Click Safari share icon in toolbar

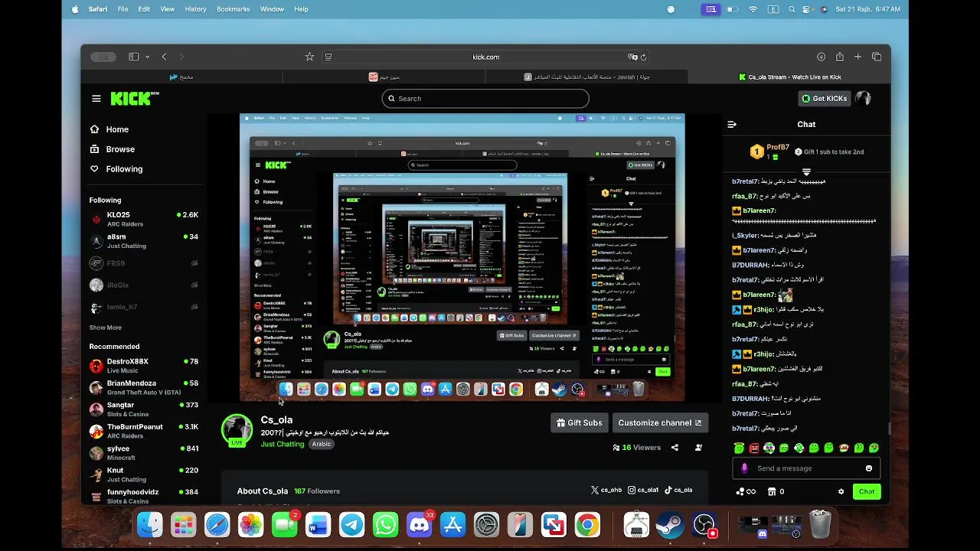[x=840, y=57]
